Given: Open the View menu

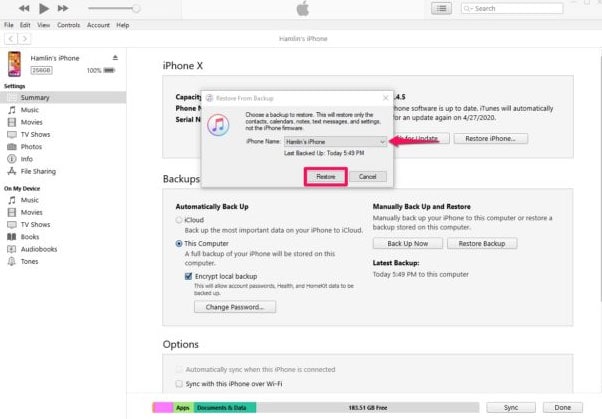Looking at the screenshot, I should [x=43, y=25].
